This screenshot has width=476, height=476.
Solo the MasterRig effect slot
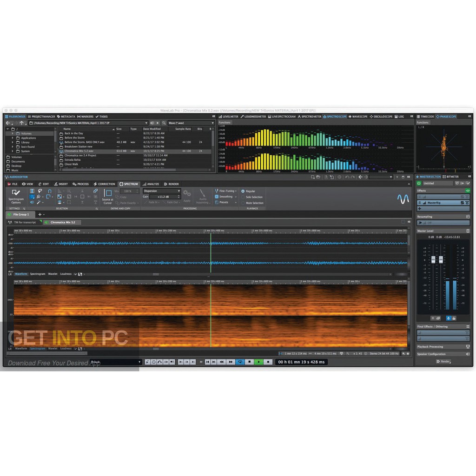point(462,203)
